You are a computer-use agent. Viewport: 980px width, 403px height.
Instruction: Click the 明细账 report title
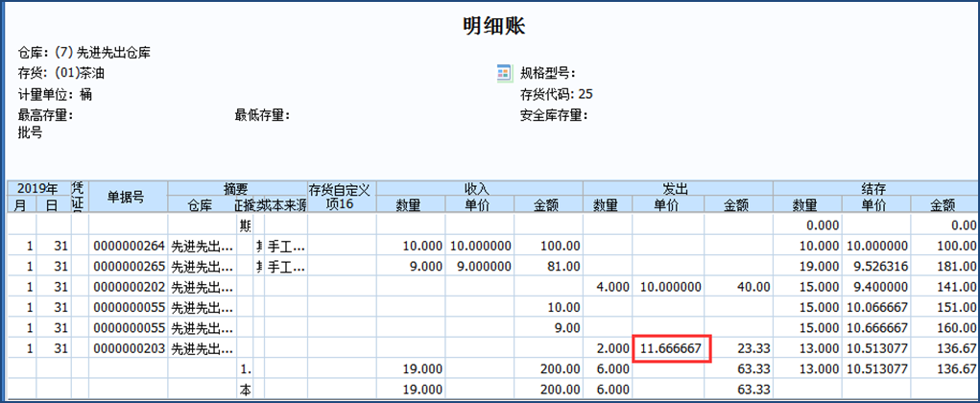click(x=493, y=26)
